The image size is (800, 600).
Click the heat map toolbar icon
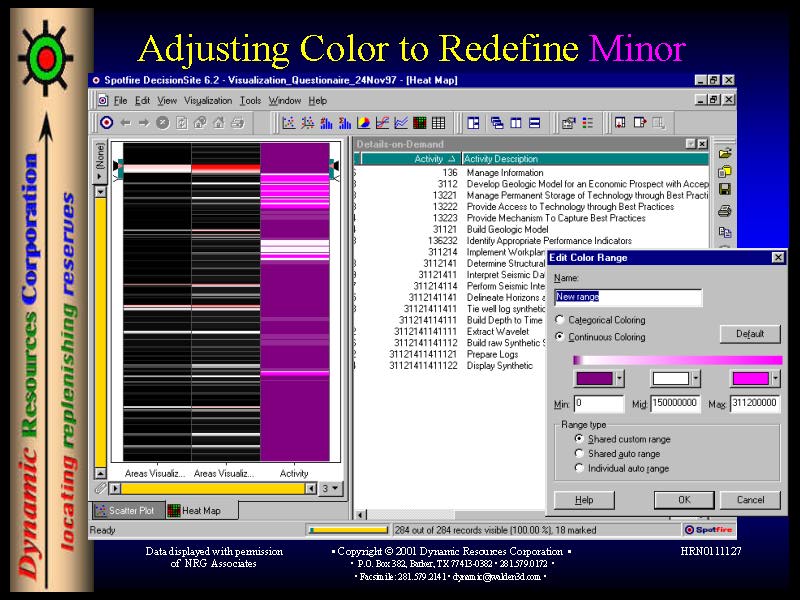point(420,123)
